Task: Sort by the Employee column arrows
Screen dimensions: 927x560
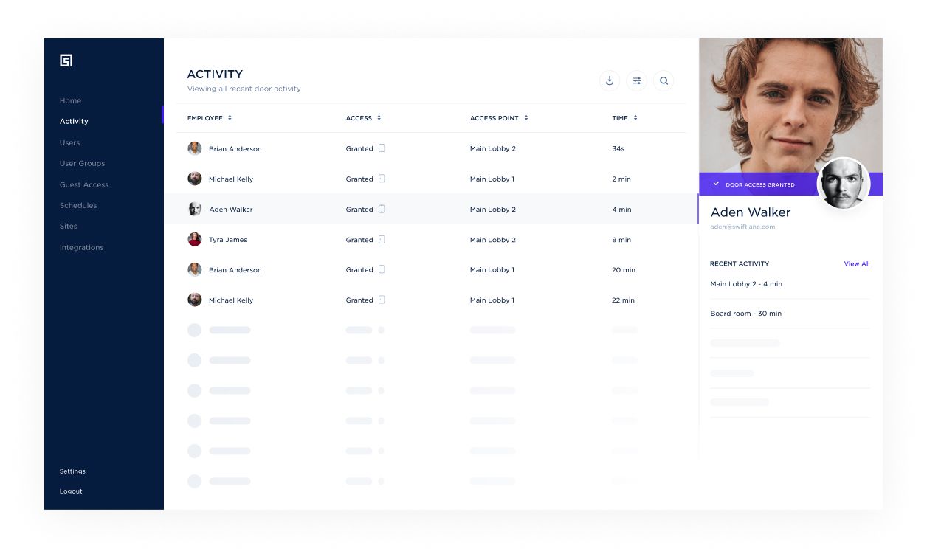Action: (230, 118)
